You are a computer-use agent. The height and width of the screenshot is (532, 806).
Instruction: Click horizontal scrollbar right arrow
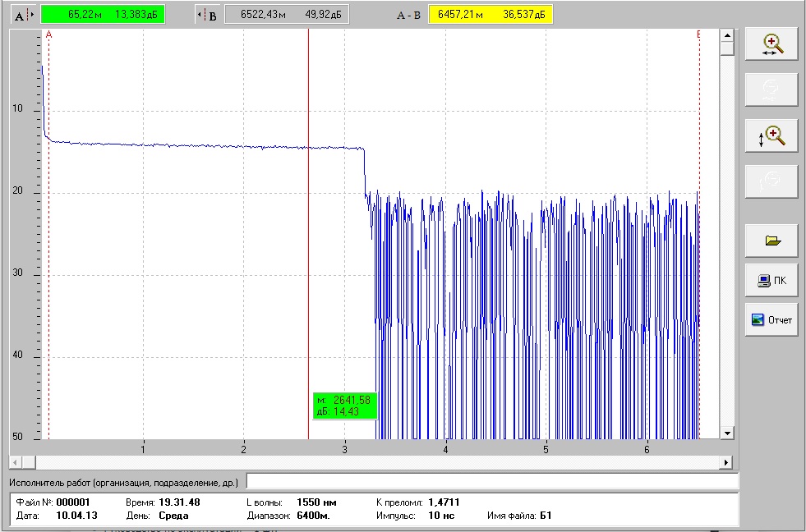[x=725, y=463]
